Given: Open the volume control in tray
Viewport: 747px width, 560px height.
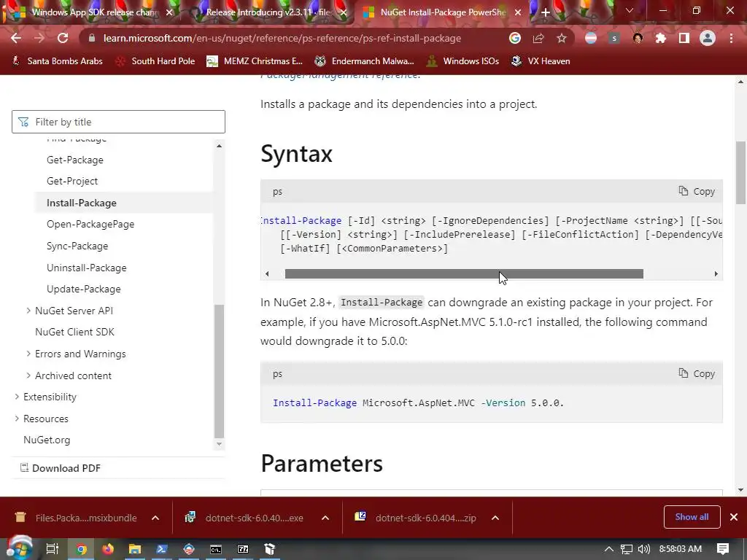Looking at the screenshot, I should tap(643, 549).
